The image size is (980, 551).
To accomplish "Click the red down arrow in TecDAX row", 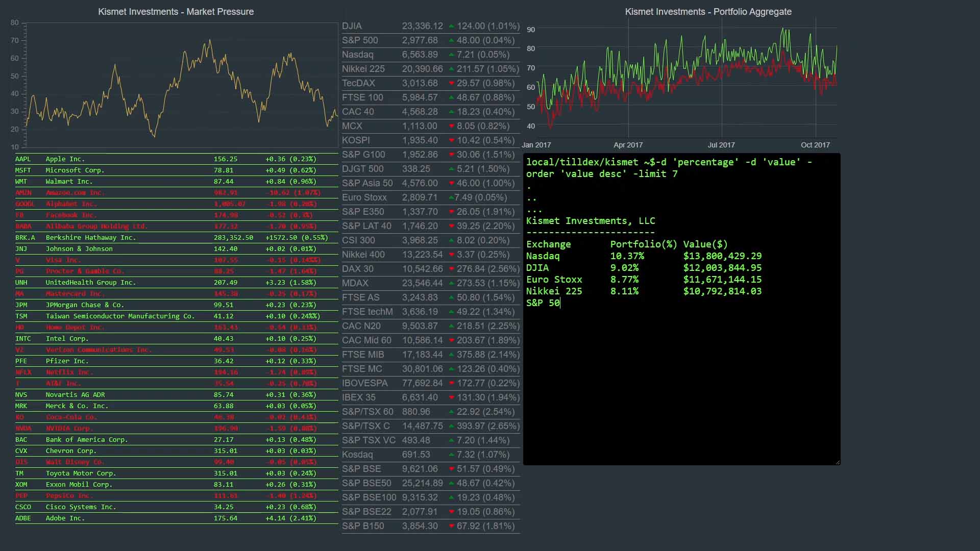I will pyautogui.click(x=452, y=83).
